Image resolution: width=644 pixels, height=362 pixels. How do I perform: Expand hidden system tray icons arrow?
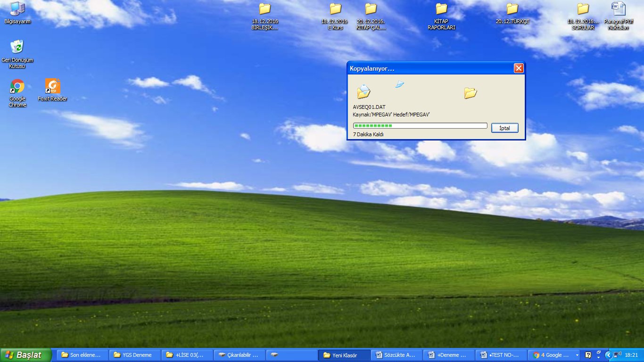click(608, 355)
